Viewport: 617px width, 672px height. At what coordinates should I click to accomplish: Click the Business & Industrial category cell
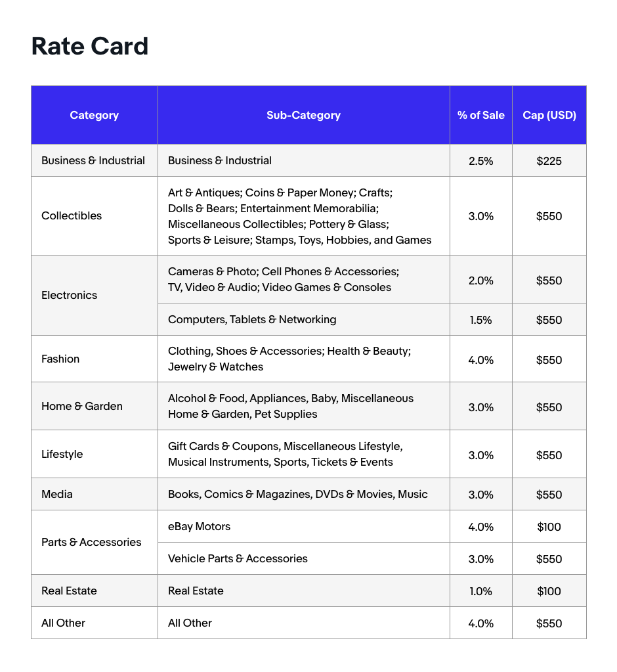click(93, 160)
